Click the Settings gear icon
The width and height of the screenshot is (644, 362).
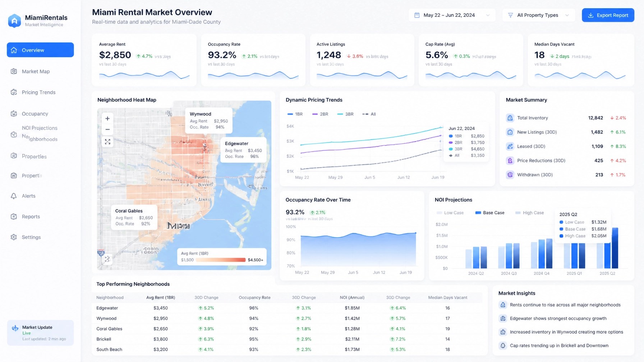coord(14,237)
